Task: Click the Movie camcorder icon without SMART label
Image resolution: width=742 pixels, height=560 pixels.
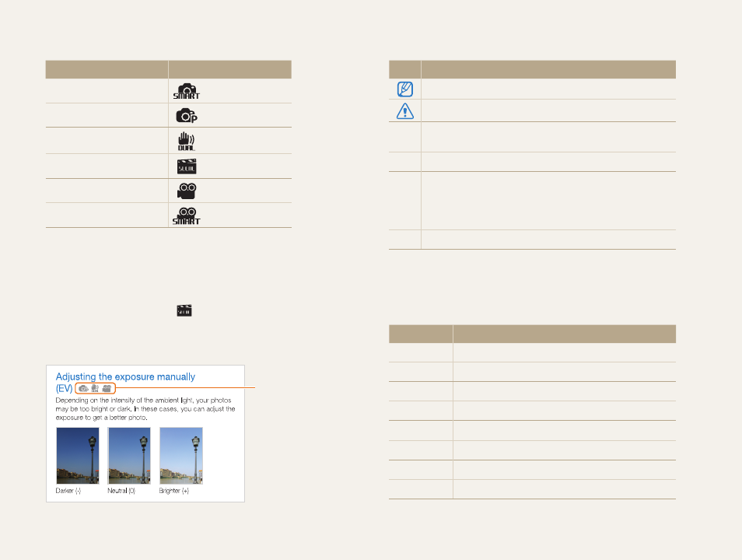Action: (187, 191)
